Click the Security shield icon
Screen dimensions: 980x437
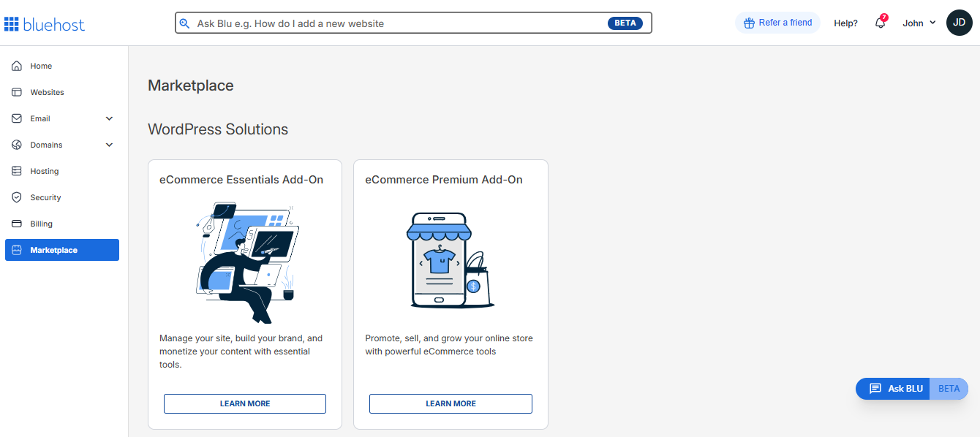pos(16,197)
